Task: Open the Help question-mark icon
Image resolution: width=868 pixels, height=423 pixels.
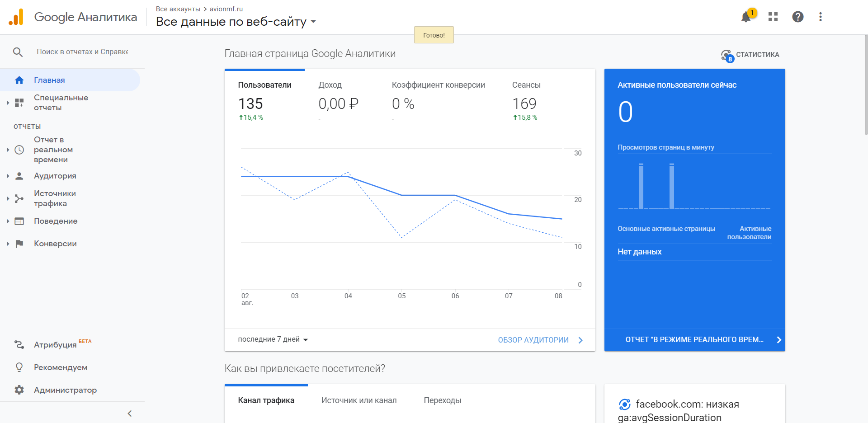Action: 798,17
